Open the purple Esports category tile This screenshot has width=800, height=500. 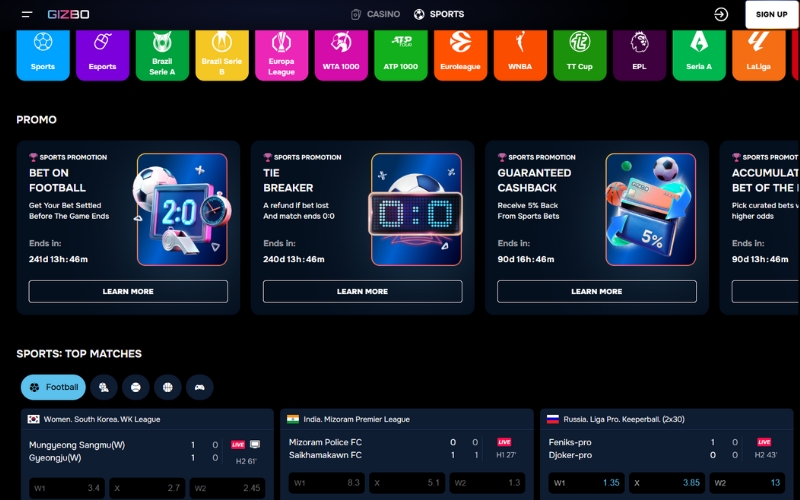[103, 55]
